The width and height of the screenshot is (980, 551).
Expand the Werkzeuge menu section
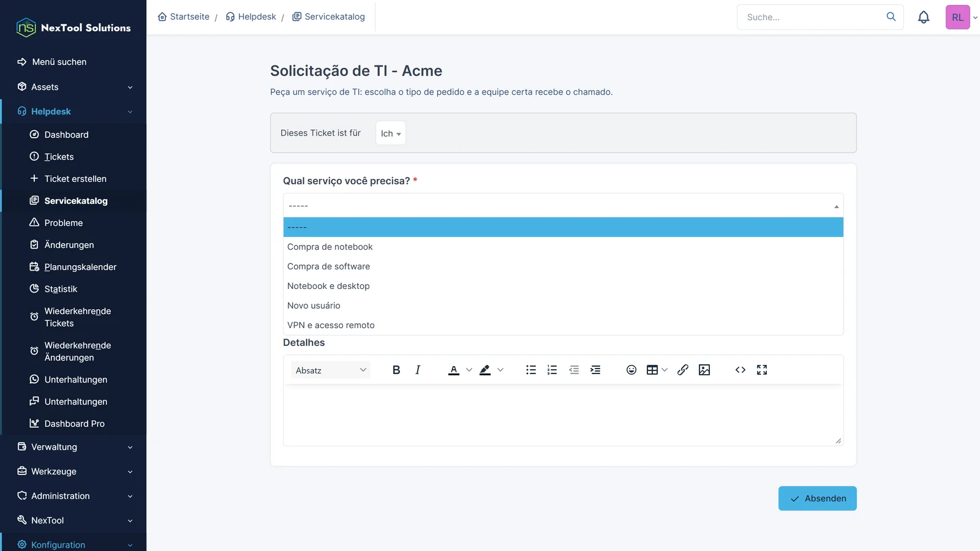73,471
